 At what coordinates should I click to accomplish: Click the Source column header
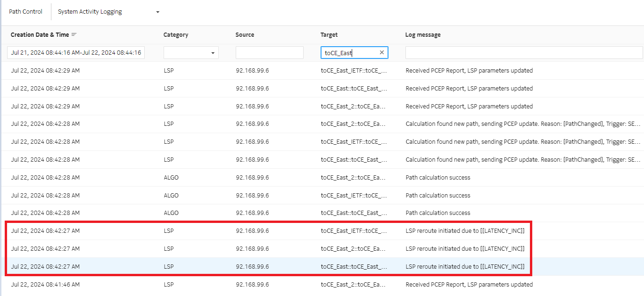click(x=245, y=35)
